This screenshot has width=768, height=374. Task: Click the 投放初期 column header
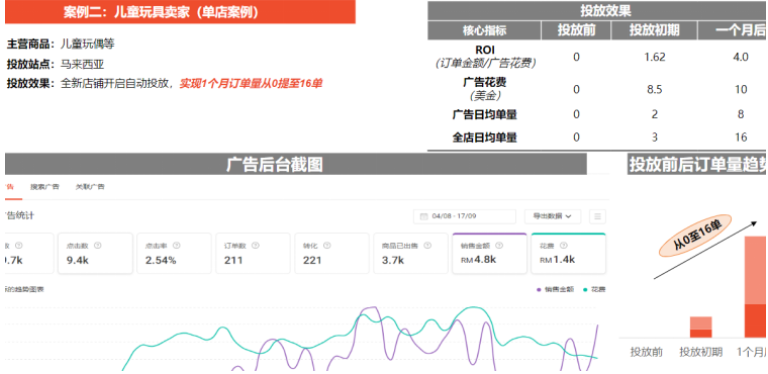click(x=654, y=30)
